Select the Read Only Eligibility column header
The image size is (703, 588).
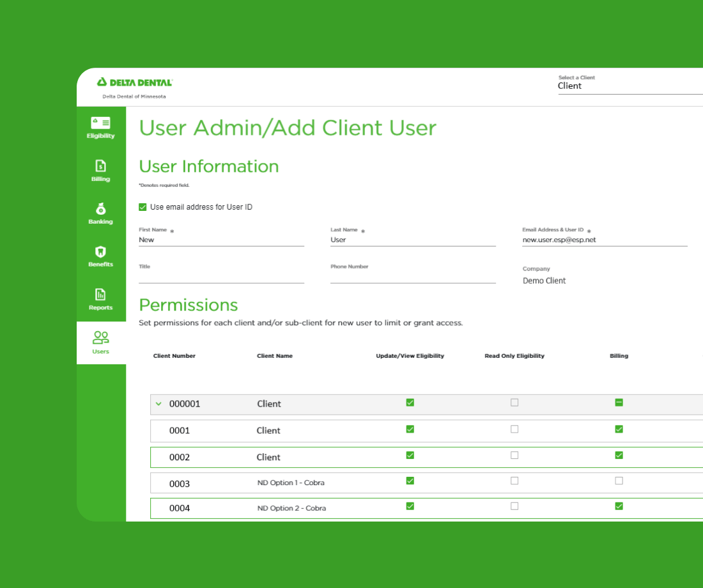pos(514,355)
